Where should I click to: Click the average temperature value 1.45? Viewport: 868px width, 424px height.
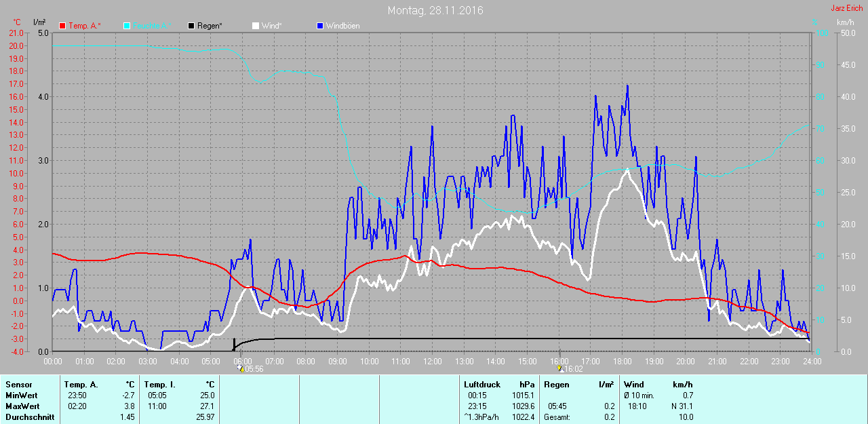tap(128, 417)
